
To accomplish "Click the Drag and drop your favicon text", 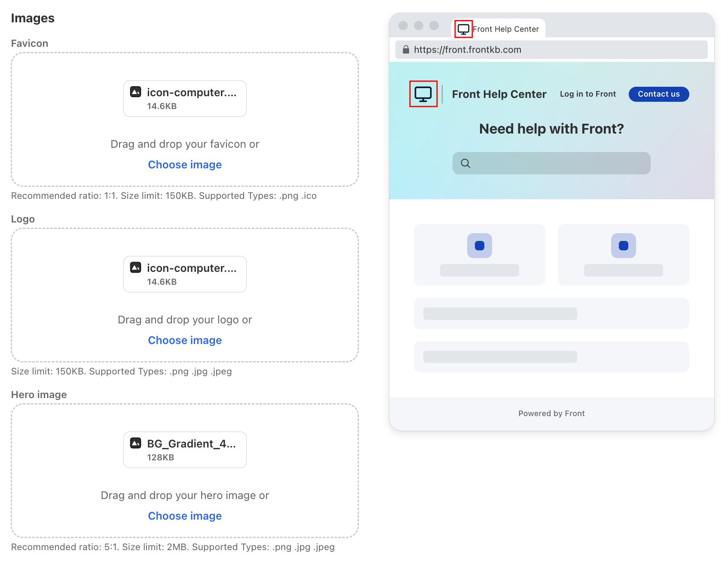I will click(x=185, y=144).
